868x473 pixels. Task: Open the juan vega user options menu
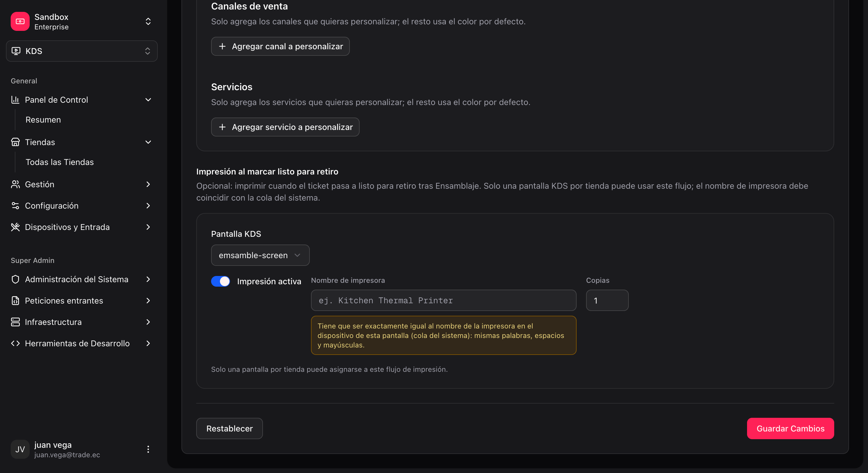pos(148,449)
